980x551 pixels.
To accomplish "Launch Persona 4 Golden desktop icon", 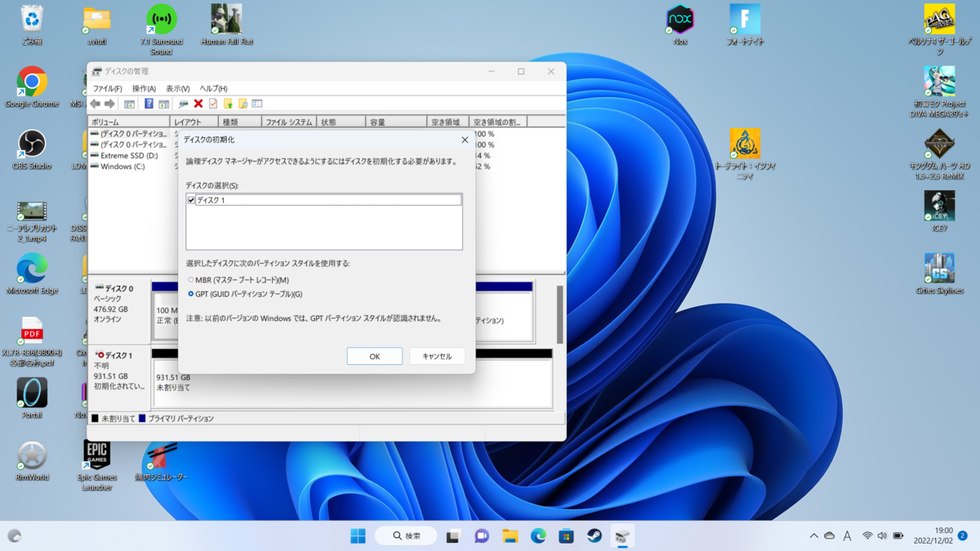I will [x=939, y=29].
